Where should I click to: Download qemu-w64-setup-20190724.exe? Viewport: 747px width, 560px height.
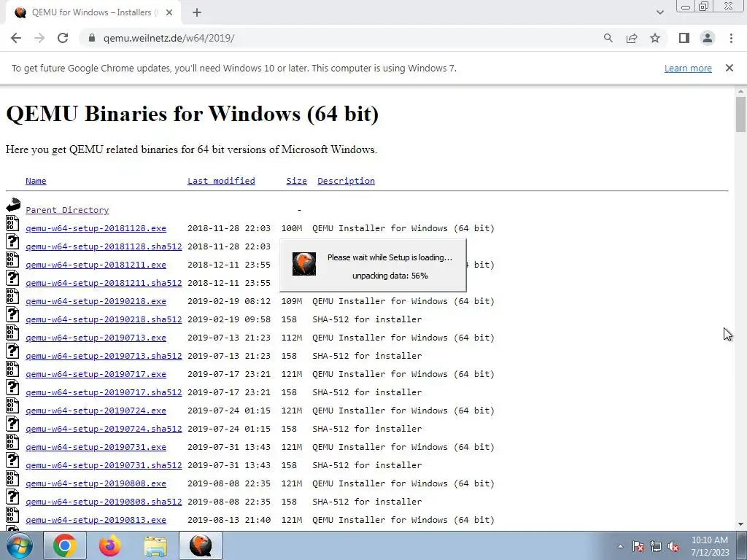[96, 411]
